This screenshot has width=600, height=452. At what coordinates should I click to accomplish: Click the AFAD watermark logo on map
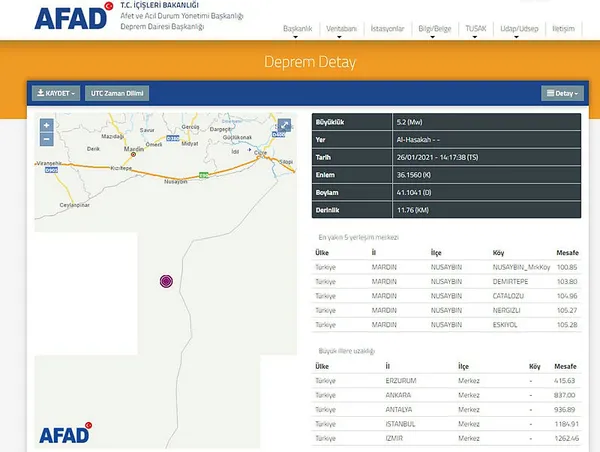click(65, 433)
